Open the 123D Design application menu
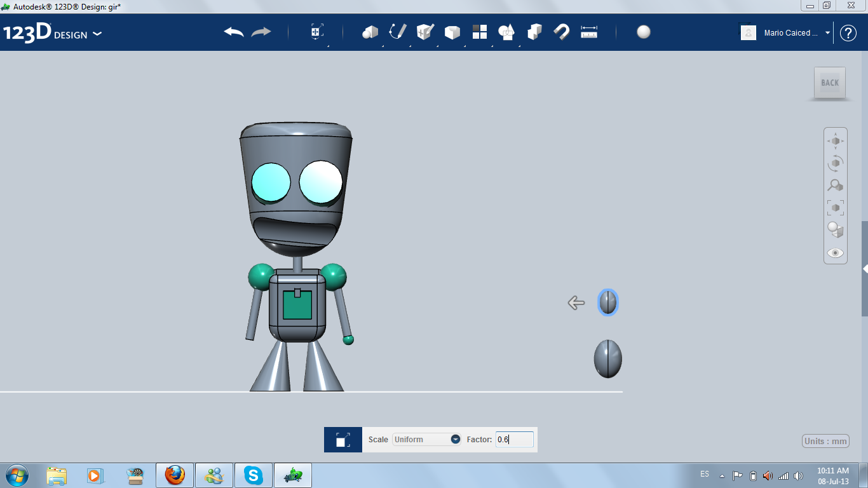 [x=52, y=33]
